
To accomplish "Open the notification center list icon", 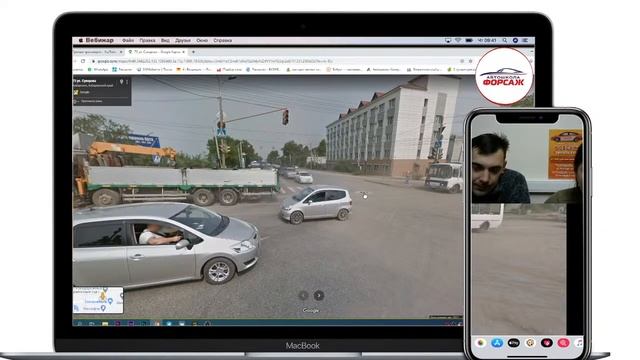I will click(x=525, y=40).
